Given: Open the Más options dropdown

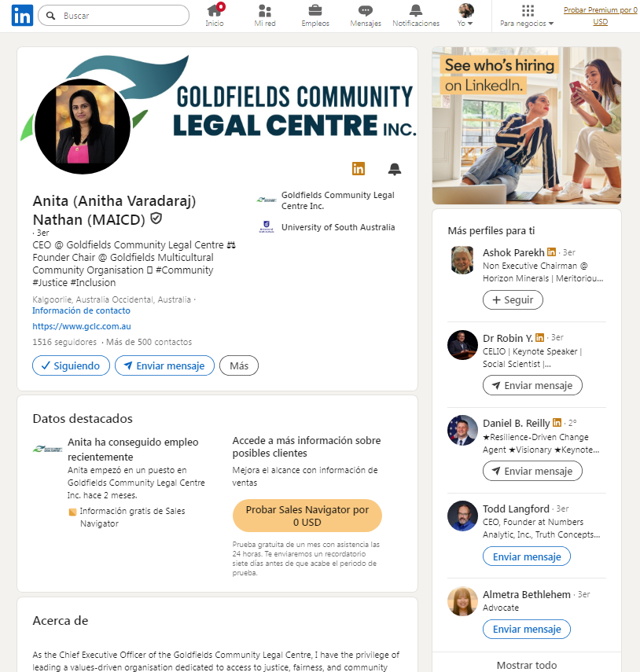Looking at the screenshot, I should 239,365.
